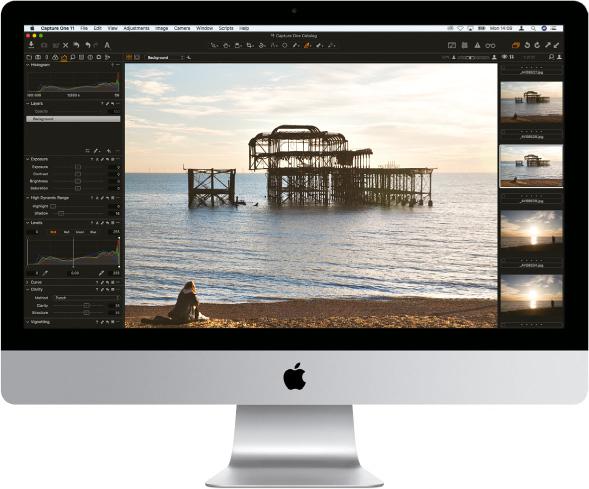
Task: Open the exposure warning triangle icon
Action: pos(477,45)
